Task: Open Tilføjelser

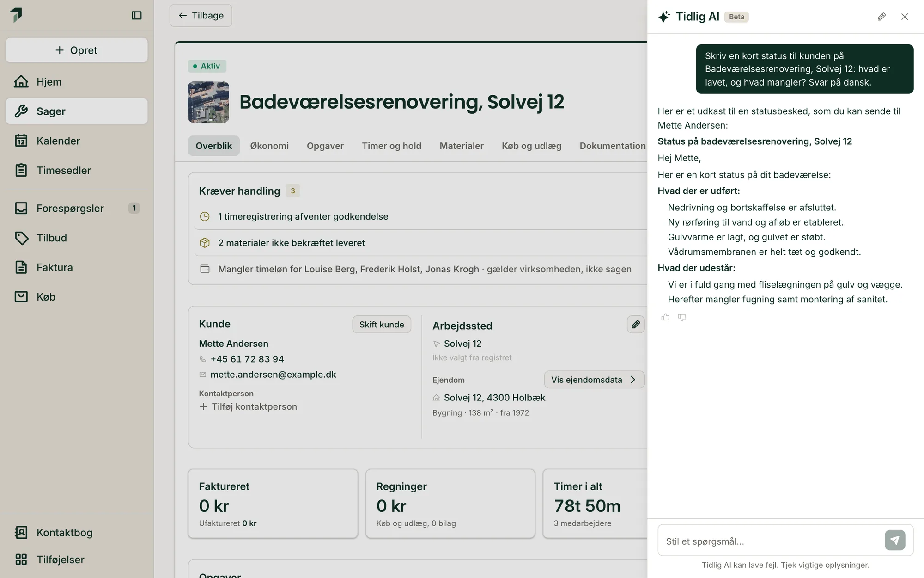Action: click(77, 560)
